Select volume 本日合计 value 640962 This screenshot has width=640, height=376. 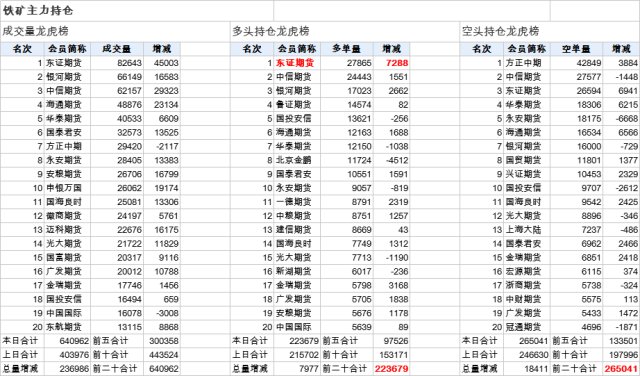(x=74, y=340)
